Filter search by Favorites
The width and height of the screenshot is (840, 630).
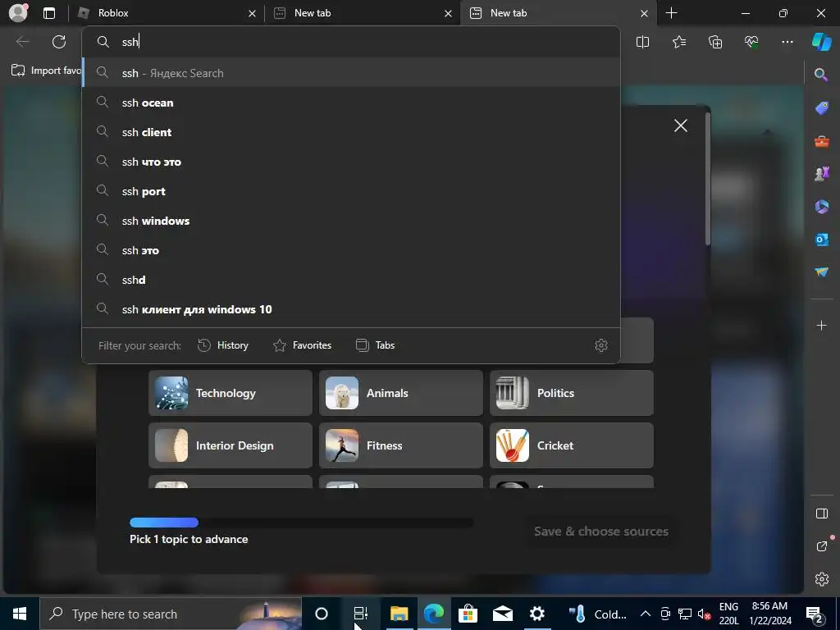pos(302,345)
